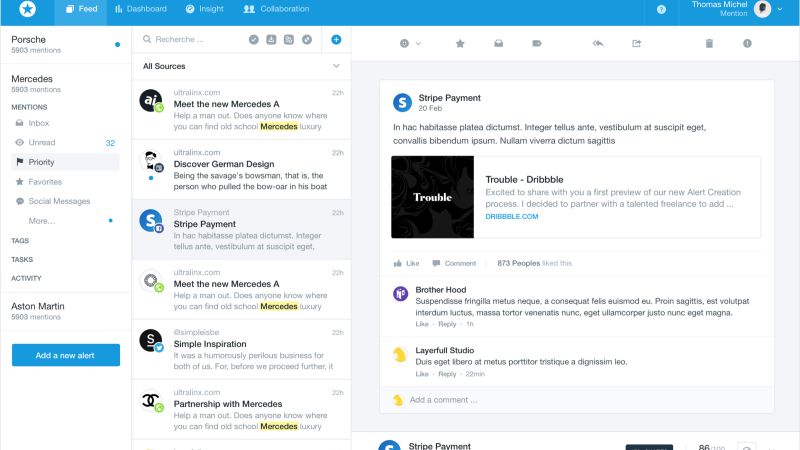Click the share forward icon
The height and width of the screenshot is (450, 800).
click(x=636, y=43)
